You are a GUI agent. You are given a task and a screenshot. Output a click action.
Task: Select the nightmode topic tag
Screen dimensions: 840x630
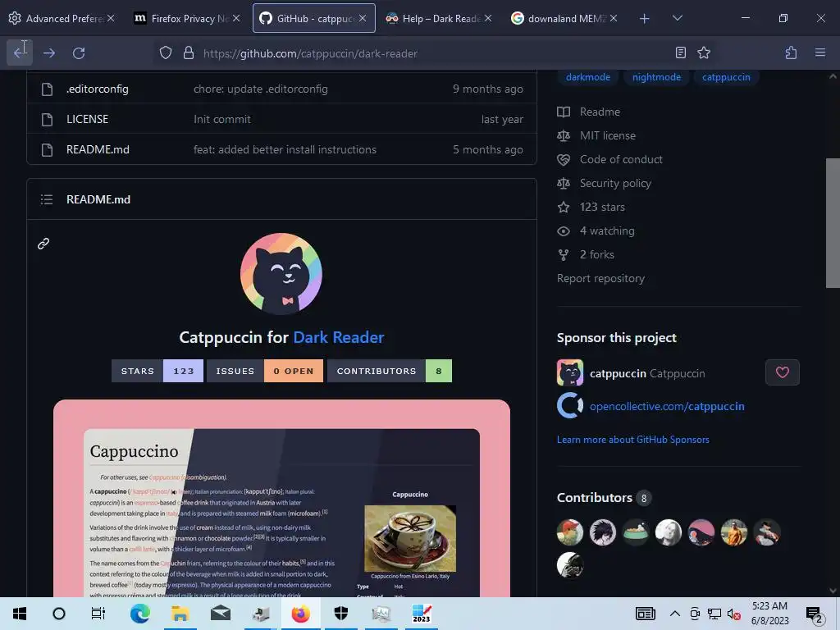pyautogui.click(x=656, y=77)
